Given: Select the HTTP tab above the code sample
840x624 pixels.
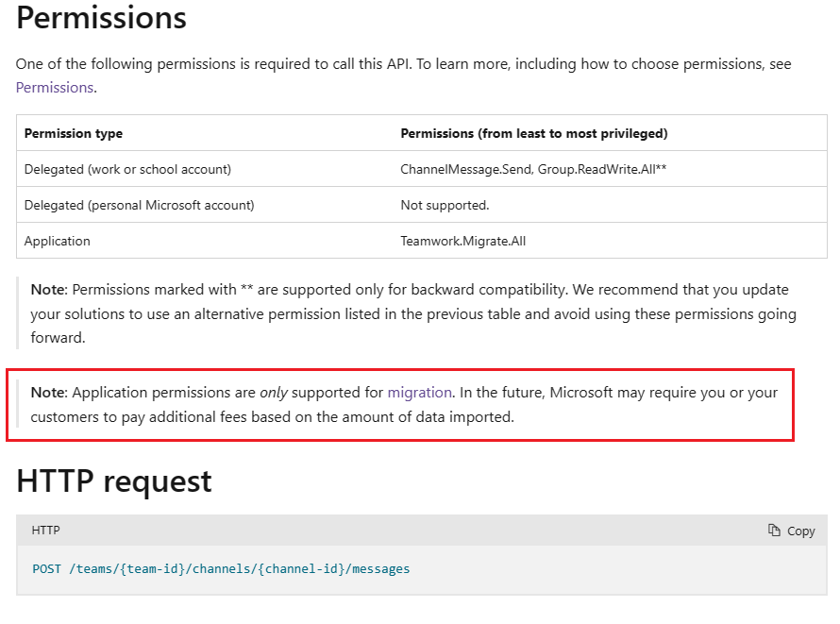Looking at the screenshot, I should tap(45, 531).
